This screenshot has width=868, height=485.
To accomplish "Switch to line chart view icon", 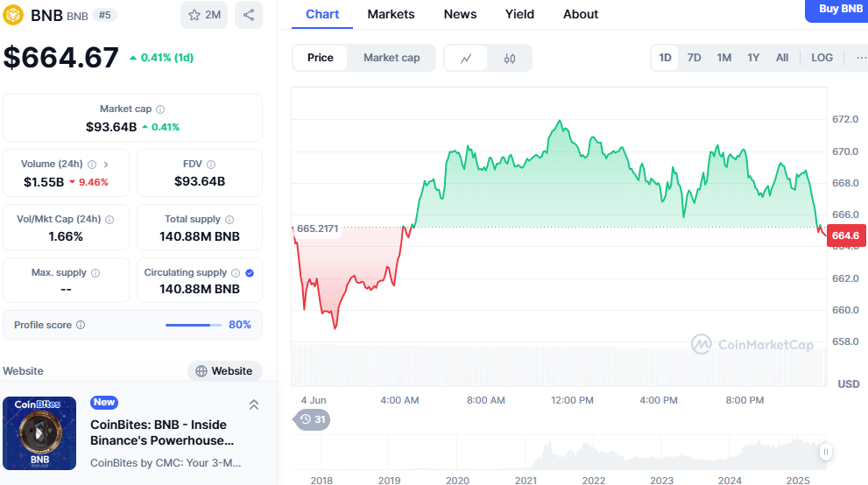I will (x=467, y=58).
